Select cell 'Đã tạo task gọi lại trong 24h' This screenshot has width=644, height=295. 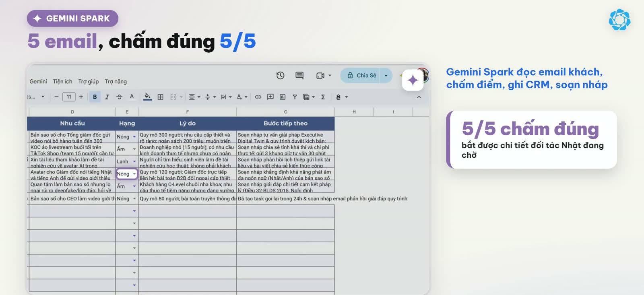pos(285,198)
